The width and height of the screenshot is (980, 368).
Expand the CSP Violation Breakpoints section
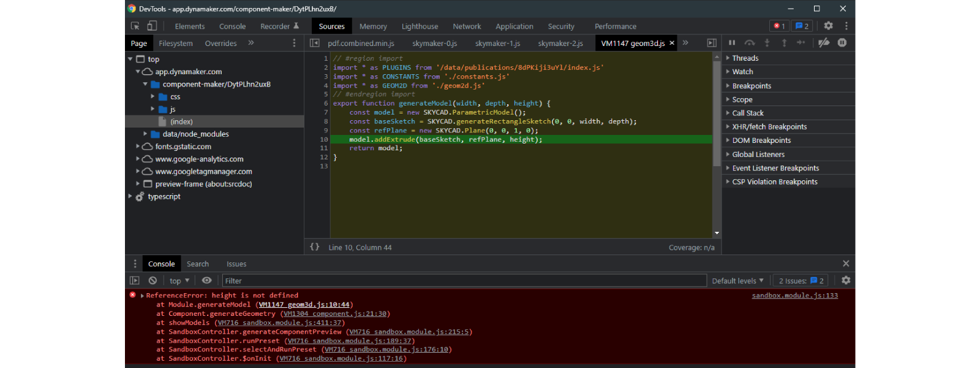coord(728,182)
